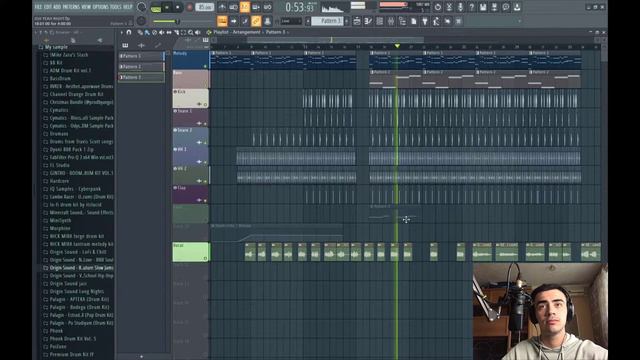Screen dimensions: 640x360
Task: Click the render export audio icon
Action: [494, 7]
